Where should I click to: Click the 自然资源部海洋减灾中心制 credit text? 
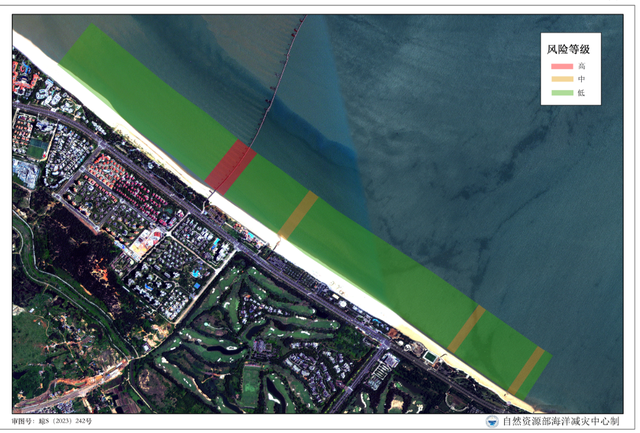[561, 422]
